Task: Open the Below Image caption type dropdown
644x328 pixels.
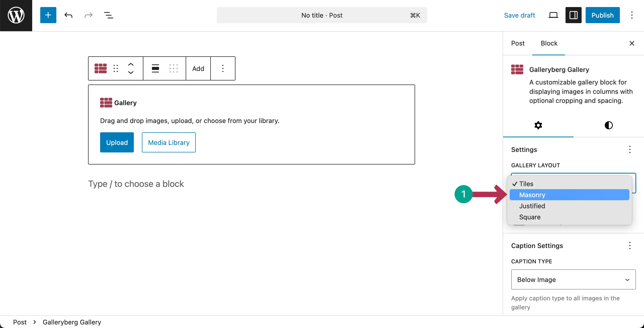Action: click(573, 279)
